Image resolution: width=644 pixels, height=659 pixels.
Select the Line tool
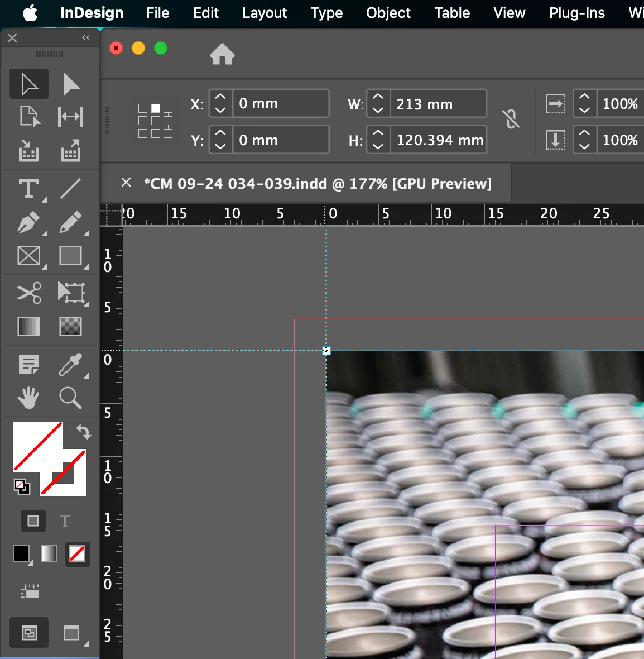pos(70,189)
